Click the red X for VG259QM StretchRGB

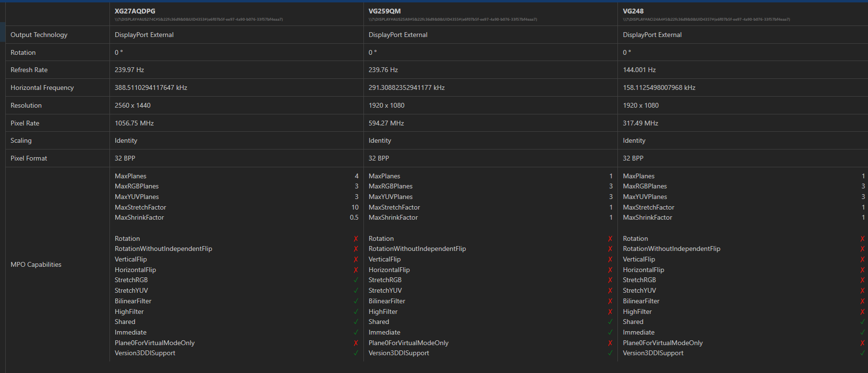tap(610, 280)
